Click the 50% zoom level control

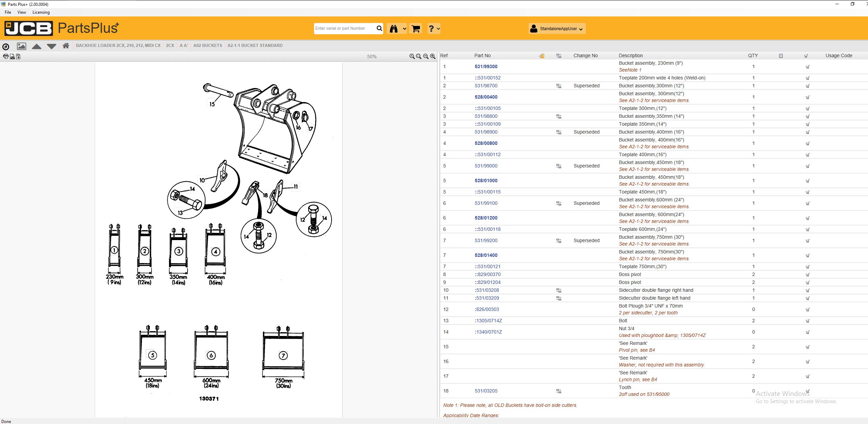tap(371, 56)
